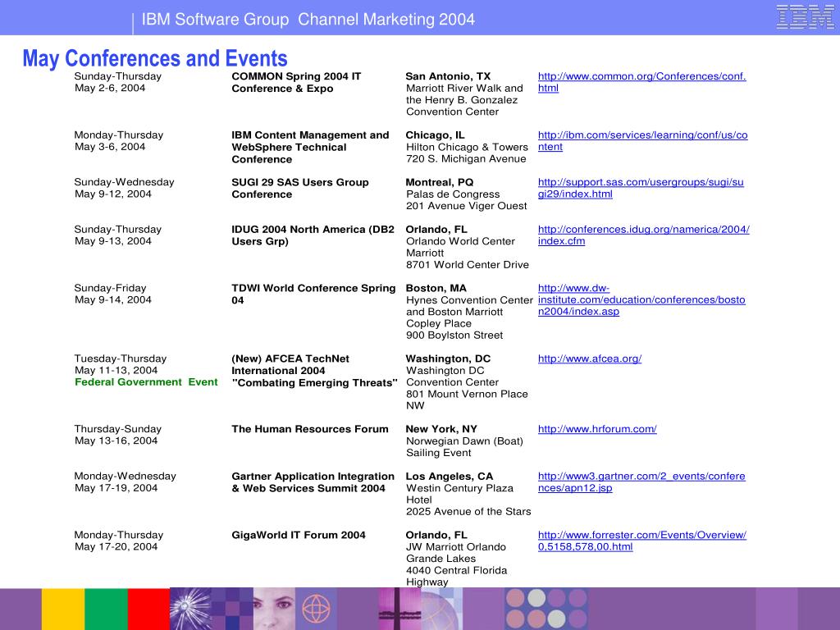The width and height of the screenshot is (840, 630).
Task: Click the globe icon in the footer strip
Action: tap(316, 609)
